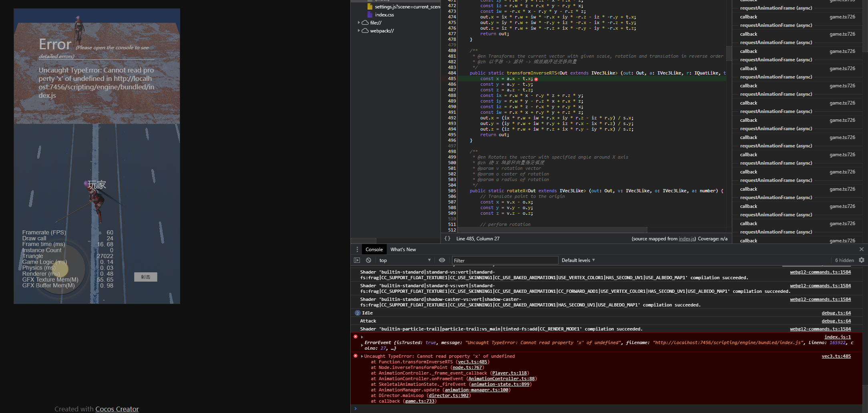The width and height of the screenshot is (868, 413).
Task: Set a breakpoint on line 492
Action: coord(452,118)
